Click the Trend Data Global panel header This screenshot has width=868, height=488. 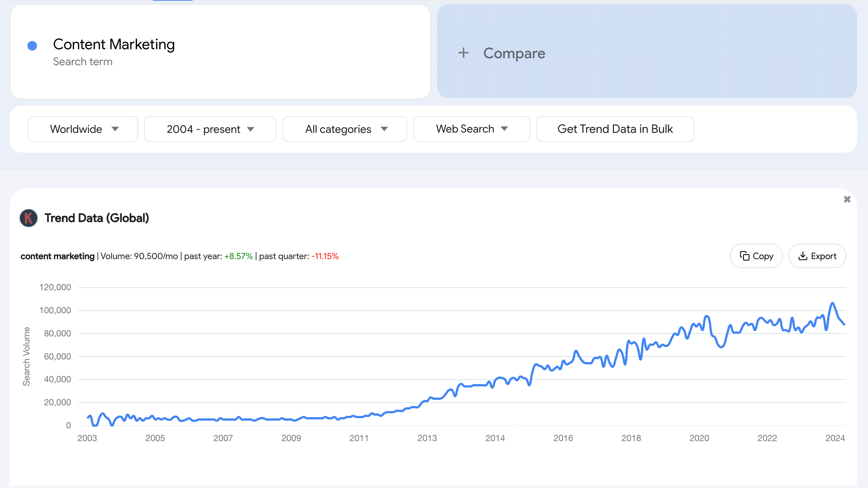coord(97,218)
